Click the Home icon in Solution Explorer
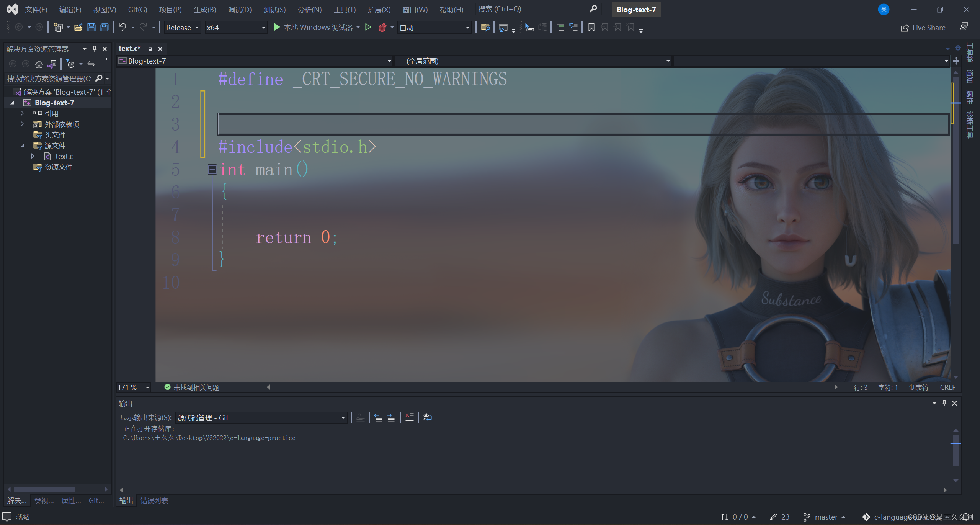This screenshot has height=525, width=980. pyautogui.click(x=39, y=64)
